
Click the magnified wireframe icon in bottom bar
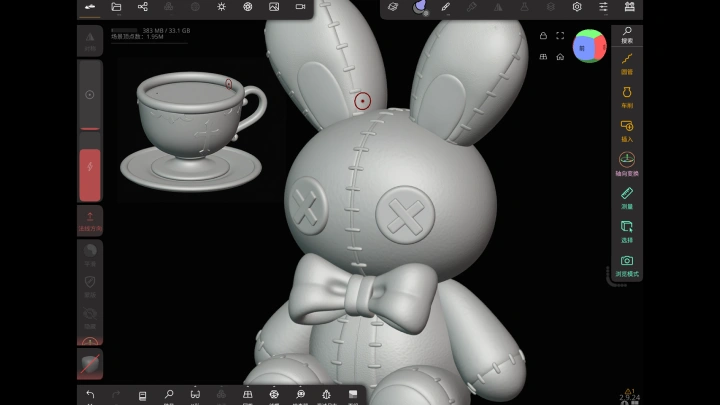coord(300,394)
